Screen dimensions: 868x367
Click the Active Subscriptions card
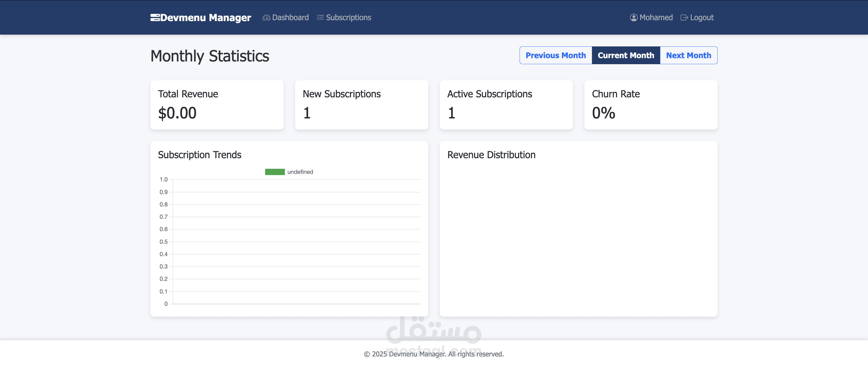[x=506, y=105]
